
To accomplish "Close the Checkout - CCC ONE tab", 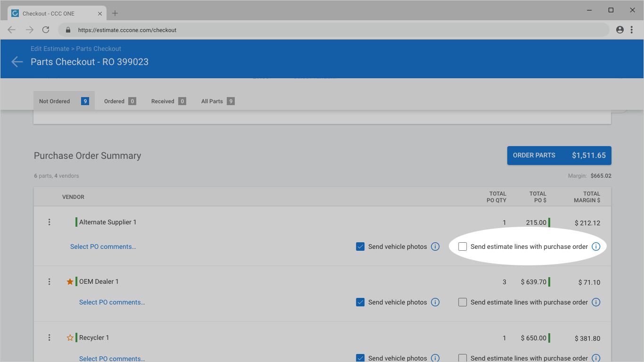I will tap(100, 14).
